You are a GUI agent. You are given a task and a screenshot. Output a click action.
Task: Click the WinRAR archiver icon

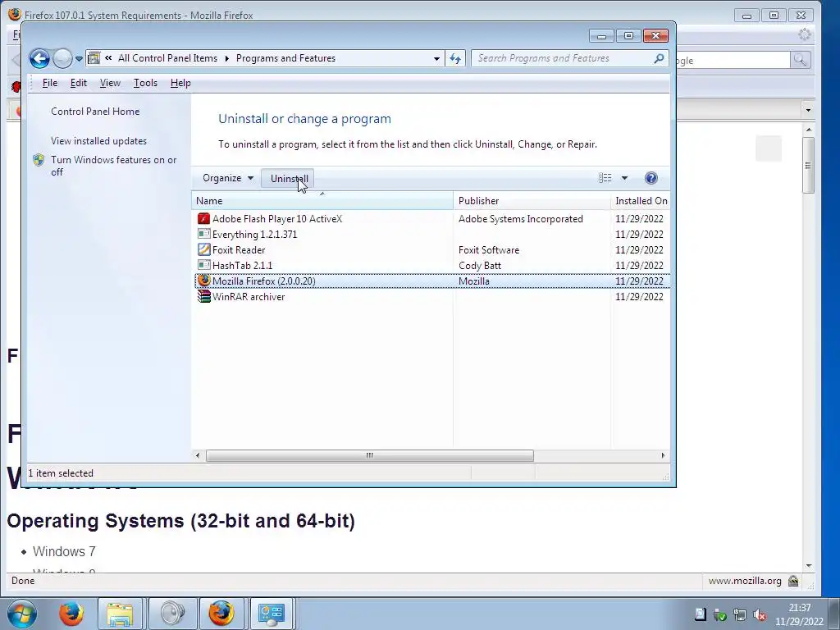click(x=203, y=296)
